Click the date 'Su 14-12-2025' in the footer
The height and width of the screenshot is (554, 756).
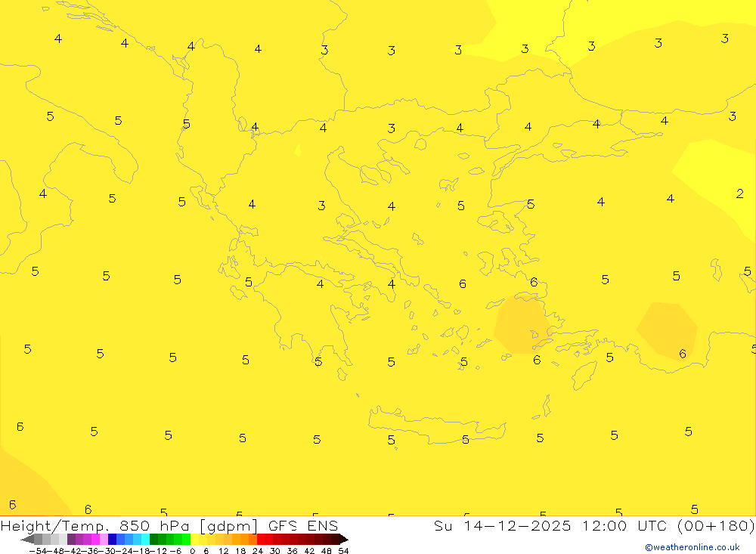tap(503, 525)
